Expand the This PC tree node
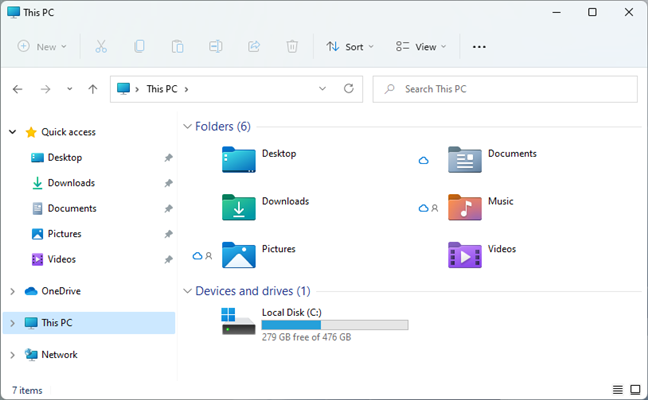This screenshot has width=648, height=400. click(x=12, y=323)
